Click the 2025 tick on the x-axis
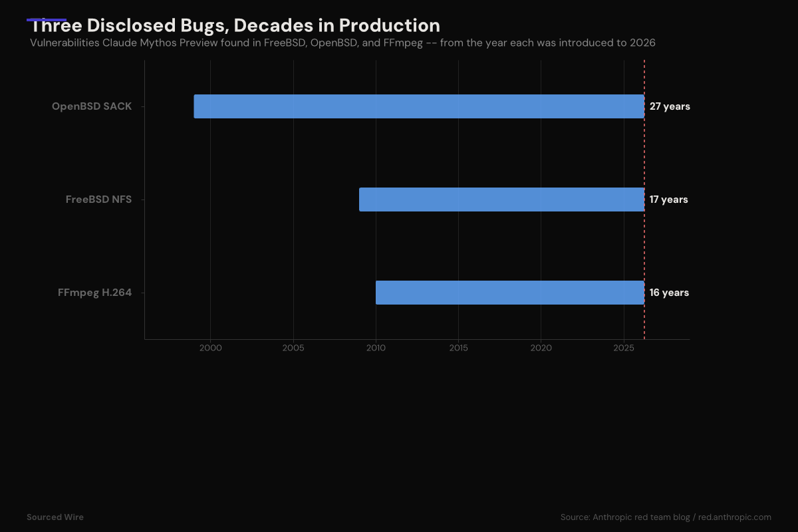798x532 pixels. [x=624, y=348]
